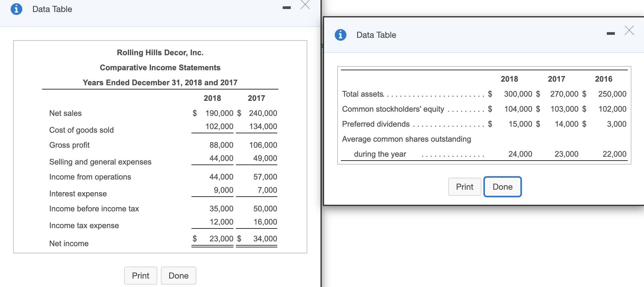Click the 2017 cost of goods sold 134,000
Viewport: 644px width, 287px height.
[x=263, y=126]
